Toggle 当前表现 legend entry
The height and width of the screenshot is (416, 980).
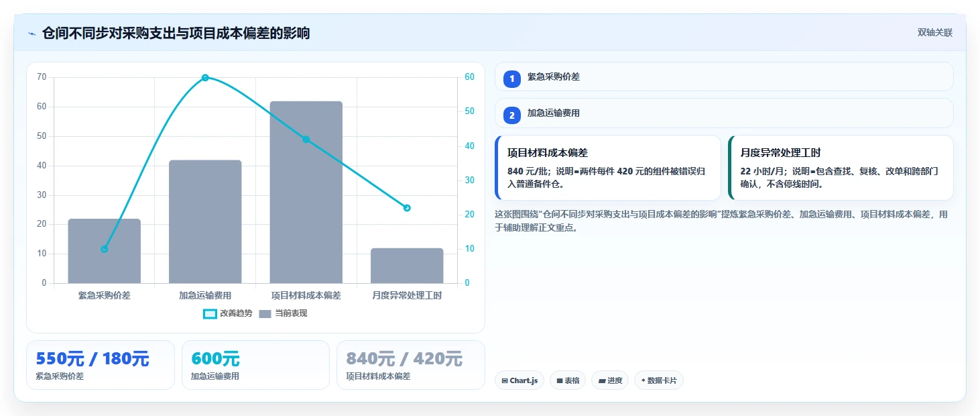click(x=283, y=313)
